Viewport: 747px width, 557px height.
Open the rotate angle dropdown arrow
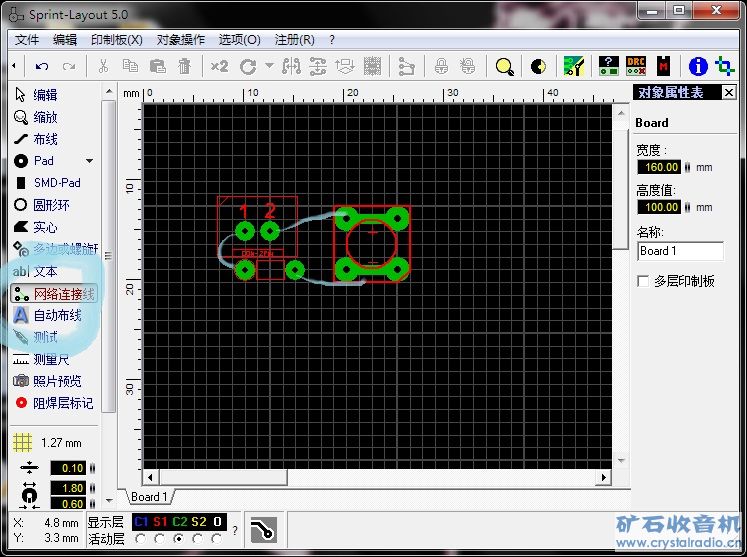(269, 65)
